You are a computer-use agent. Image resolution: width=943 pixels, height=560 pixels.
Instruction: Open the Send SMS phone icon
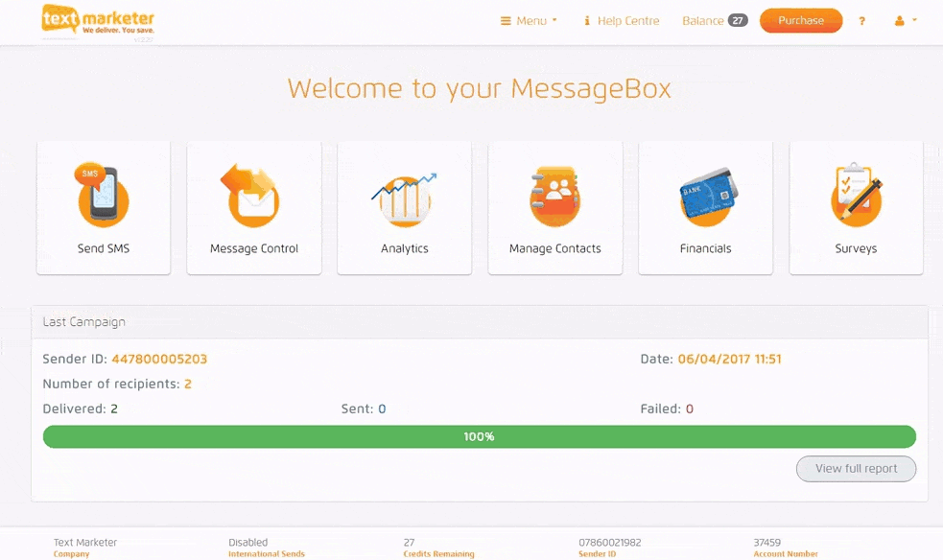(103, 195)
